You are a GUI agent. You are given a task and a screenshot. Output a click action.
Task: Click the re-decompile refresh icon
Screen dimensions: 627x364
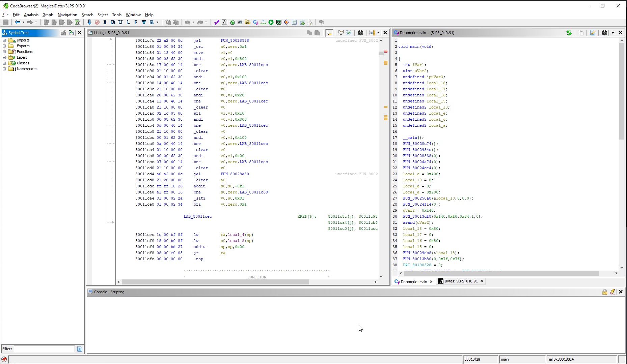pos(569,33)
